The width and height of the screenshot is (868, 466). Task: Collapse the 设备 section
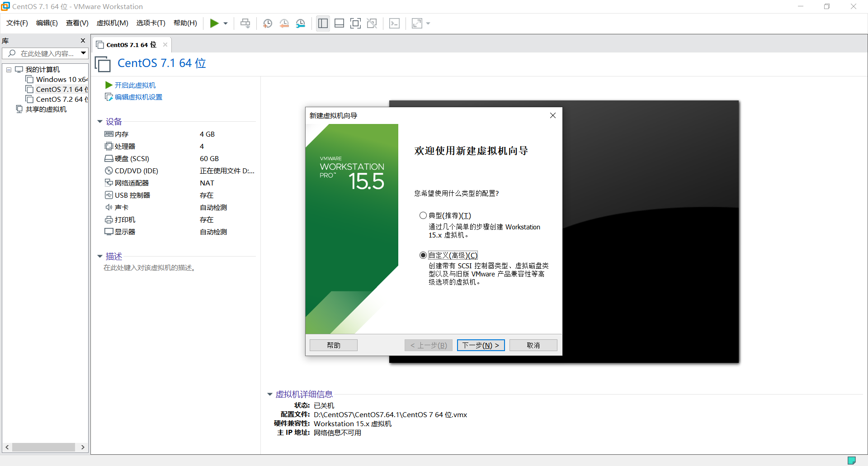[100, 122]
